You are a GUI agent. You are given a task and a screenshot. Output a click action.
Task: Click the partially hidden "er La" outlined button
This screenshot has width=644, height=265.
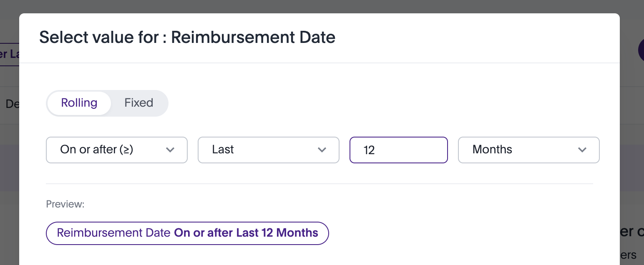tap(9, 54)
